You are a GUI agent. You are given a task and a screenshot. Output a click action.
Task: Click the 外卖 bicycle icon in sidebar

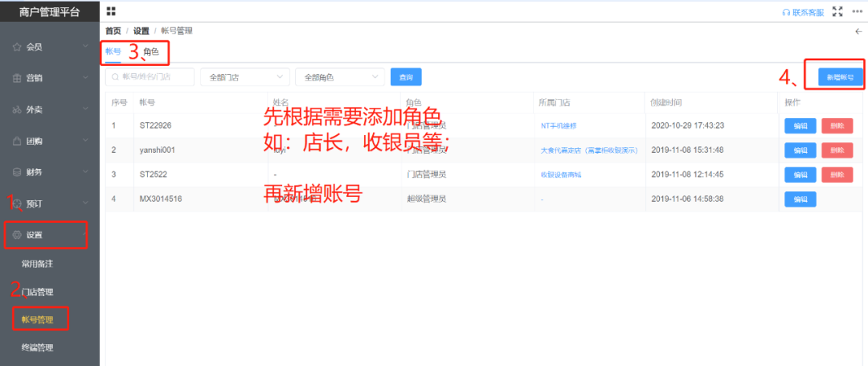pos(17,109)
